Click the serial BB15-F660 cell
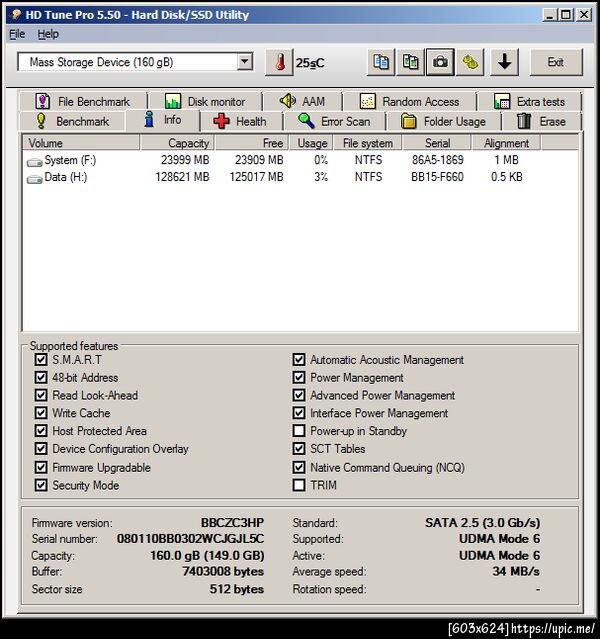Screen dimensions: 600x639 [x=437, y=177]
